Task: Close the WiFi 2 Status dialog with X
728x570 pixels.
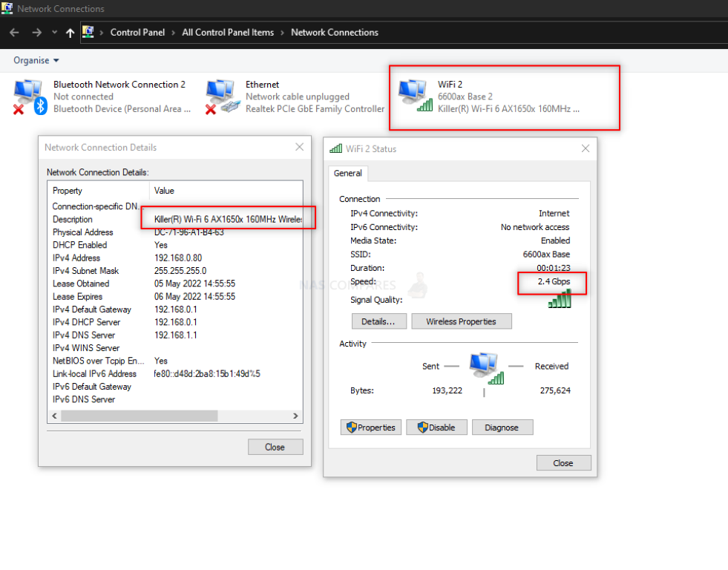Action: pos(586,148)
